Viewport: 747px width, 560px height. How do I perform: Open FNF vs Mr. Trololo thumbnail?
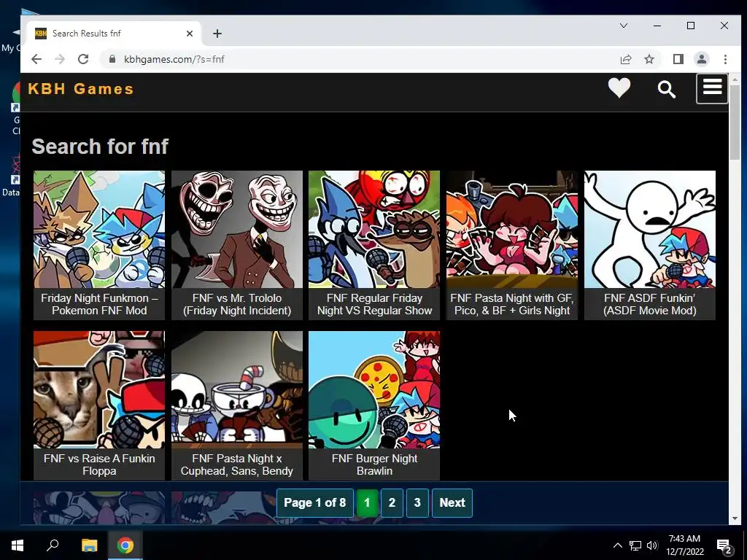coord(237,230)
